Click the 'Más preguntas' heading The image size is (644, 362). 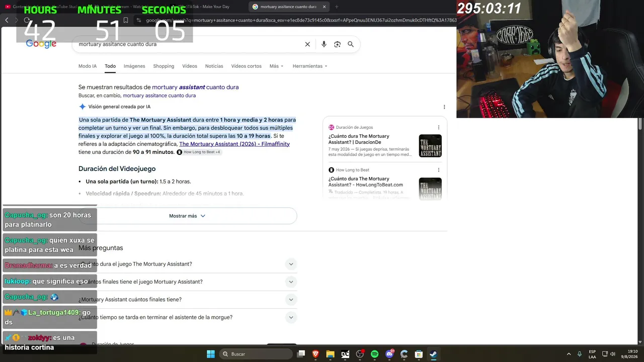click(101, 248)
